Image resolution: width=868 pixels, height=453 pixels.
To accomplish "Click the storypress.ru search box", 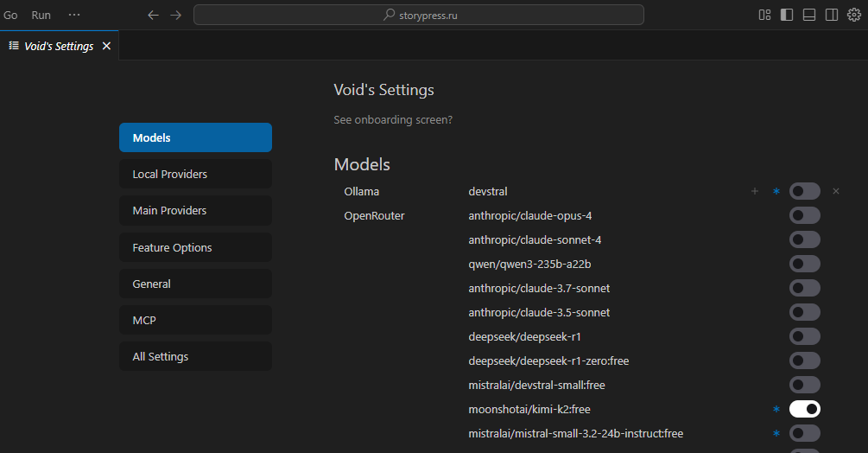I will (x=419, y=15).
